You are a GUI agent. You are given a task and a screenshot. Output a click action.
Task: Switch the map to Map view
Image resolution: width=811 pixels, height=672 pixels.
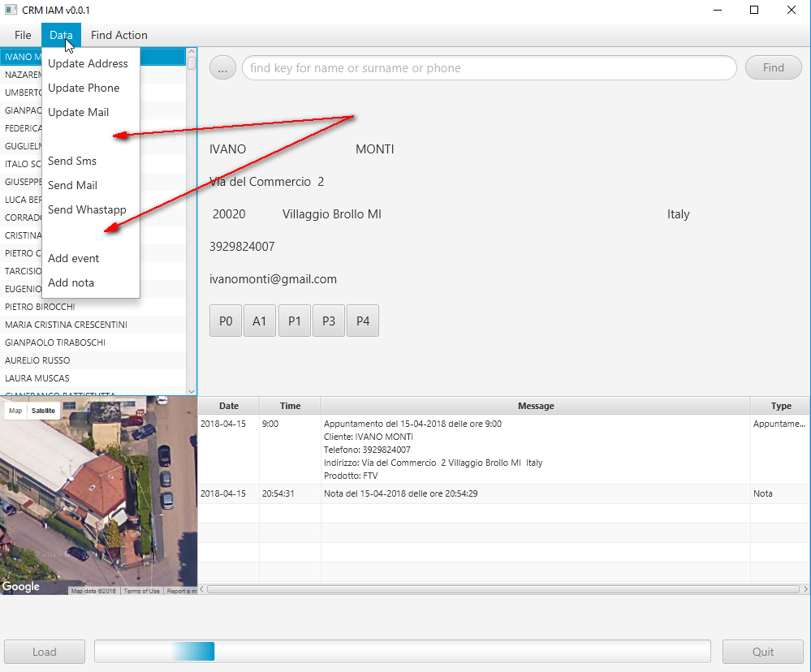pyautogui.click(x=14, y=411)
